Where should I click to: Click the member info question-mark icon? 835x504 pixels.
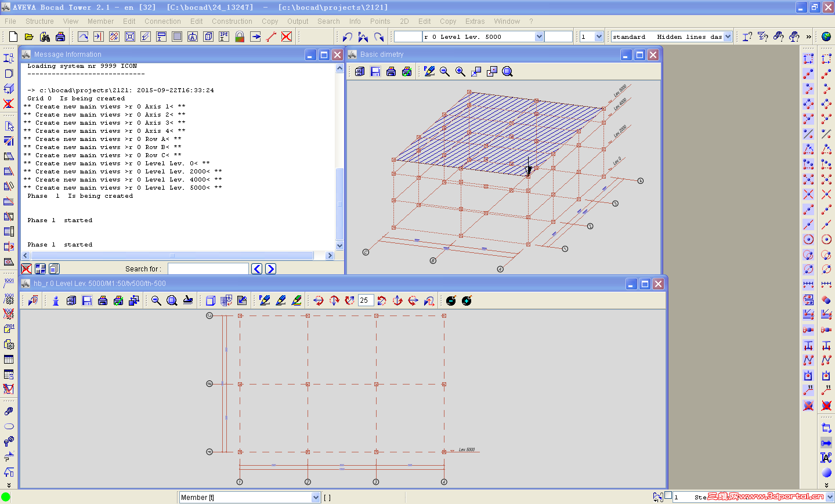[747, 37]
